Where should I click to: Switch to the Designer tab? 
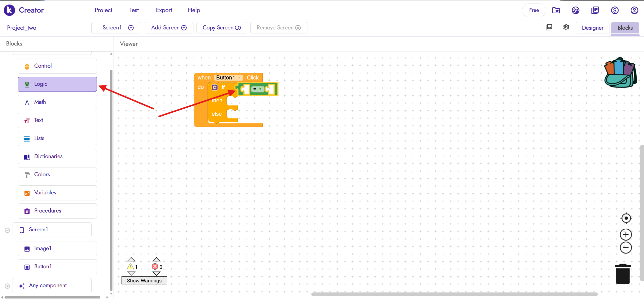(592, 28)
